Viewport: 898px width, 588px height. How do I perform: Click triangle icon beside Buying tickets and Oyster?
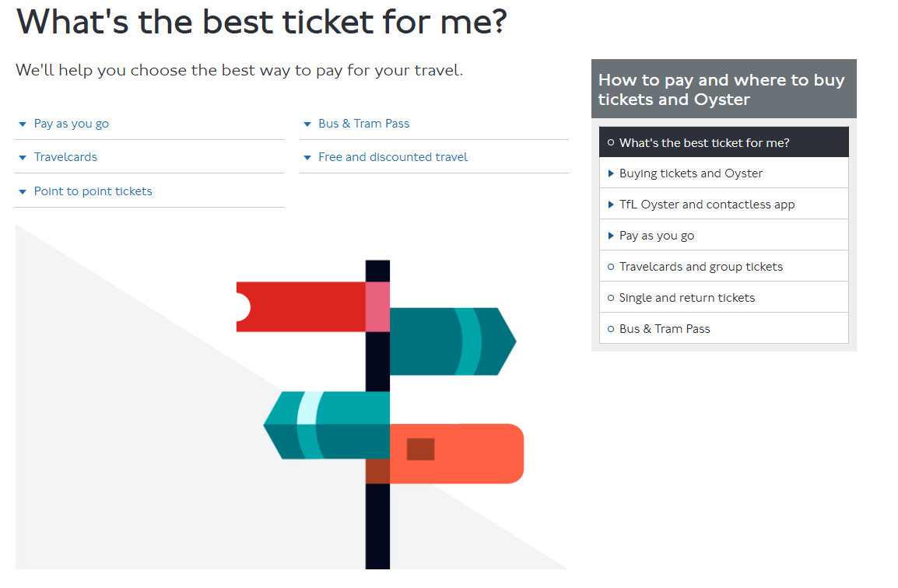click(x=611, y=173)
